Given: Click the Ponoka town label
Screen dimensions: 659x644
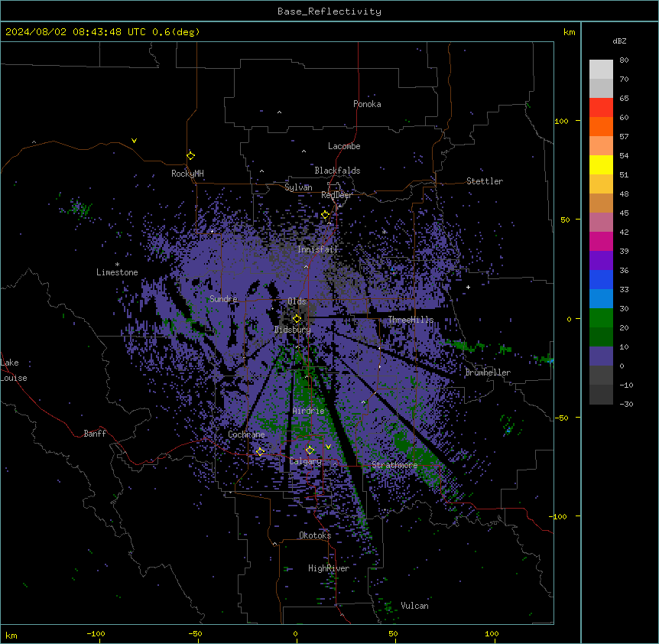Looking at the screenshot, I should (367, 104).
